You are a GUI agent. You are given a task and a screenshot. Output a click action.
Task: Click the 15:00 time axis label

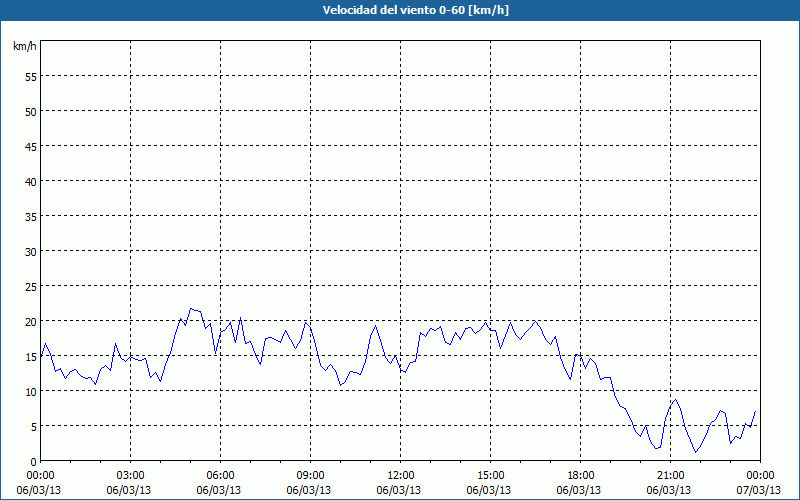point(490,476)
